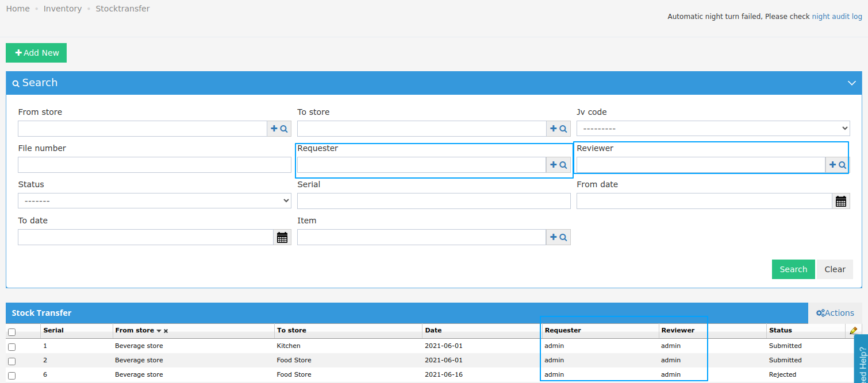Open the Jv code dropdown
This screenshot has height=383, width=868.
(713, 129)
